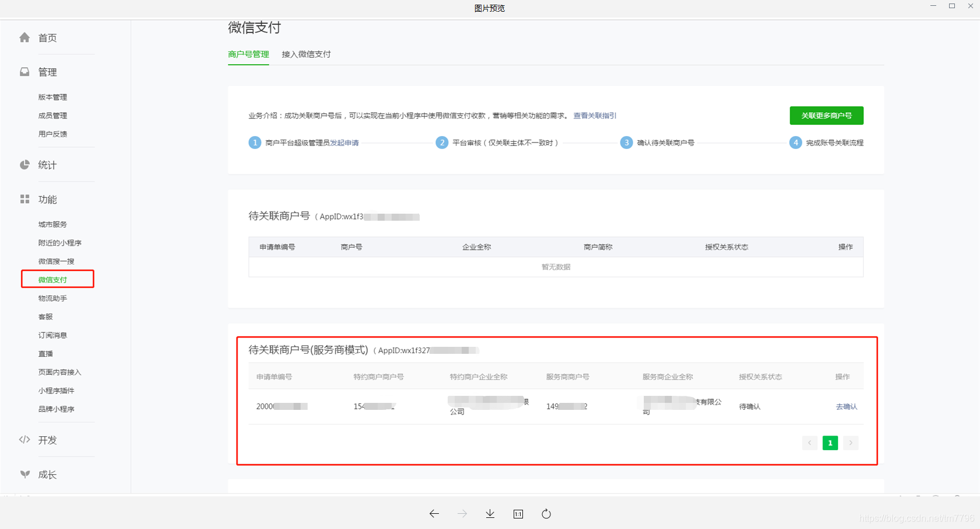
Task: Select 微信搜一搜 in sidebar
Action: [56, 261]
